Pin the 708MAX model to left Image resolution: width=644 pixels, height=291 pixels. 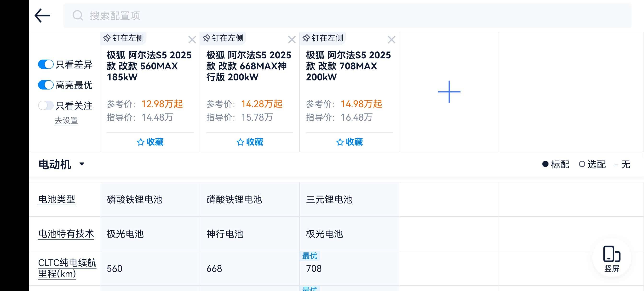tap(323, 38)
